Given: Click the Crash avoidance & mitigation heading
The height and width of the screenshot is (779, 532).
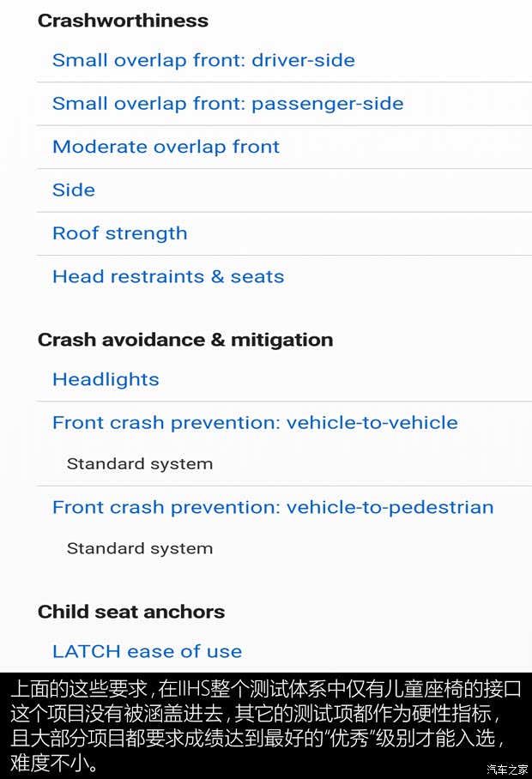Looking at the screenshot, I should (184, 340).
